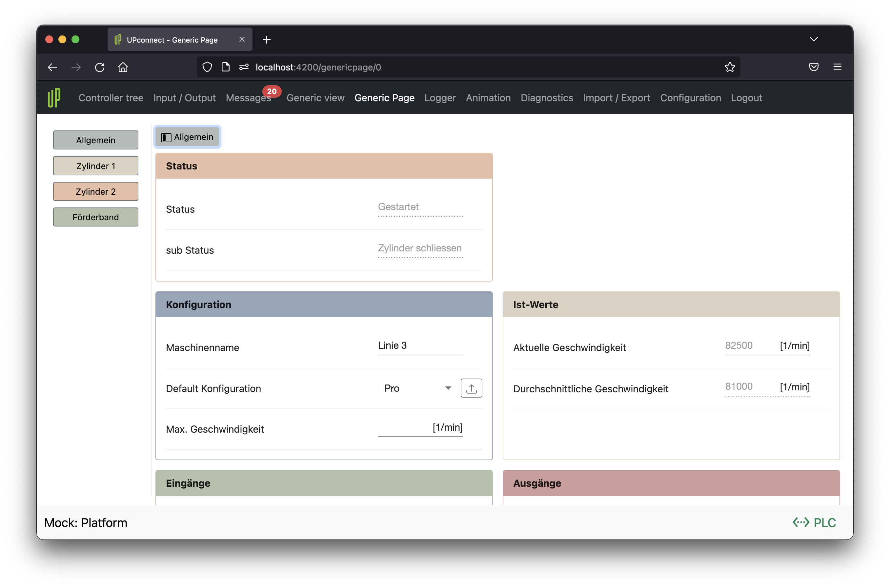Expand the browser tab list chevron
890x588 pixels.
click(x=814, y=39)
